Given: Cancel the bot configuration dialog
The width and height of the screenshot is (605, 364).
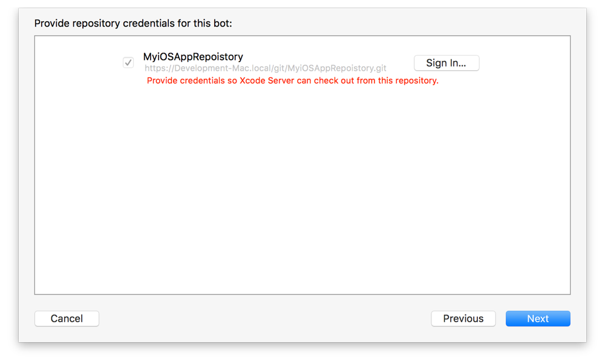Looking at the screenshot, I should pos(67,319).
